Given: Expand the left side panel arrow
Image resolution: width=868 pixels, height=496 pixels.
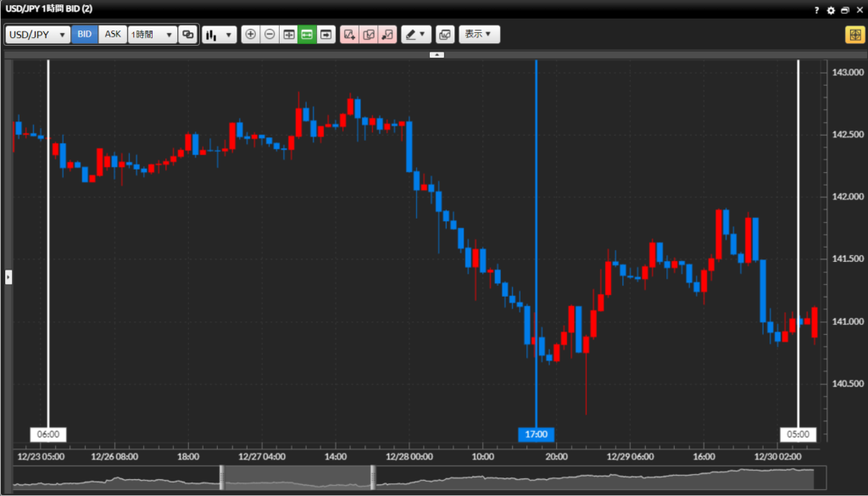Looking at the screenshot, I should [8, 276].
